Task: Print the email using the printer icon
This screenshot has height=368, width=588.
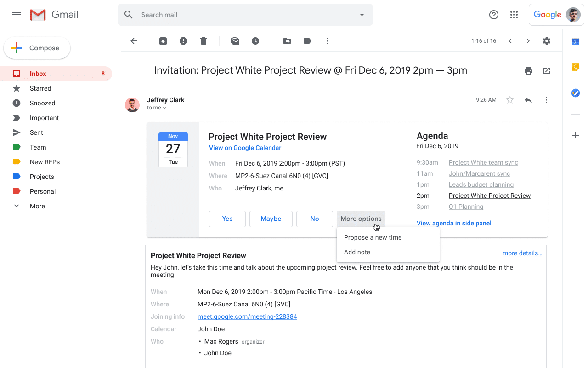Action: coord(528,71)
